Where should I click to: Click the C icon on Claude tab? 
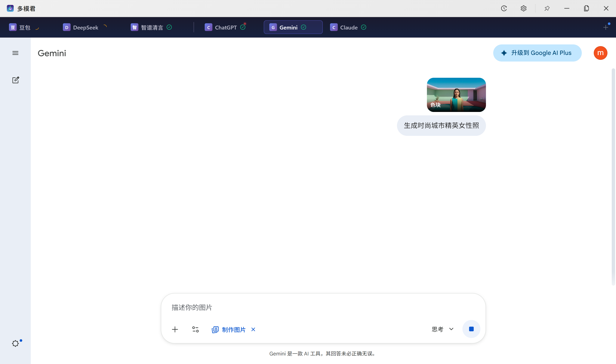pyautogui.click(x=334, y=27)
